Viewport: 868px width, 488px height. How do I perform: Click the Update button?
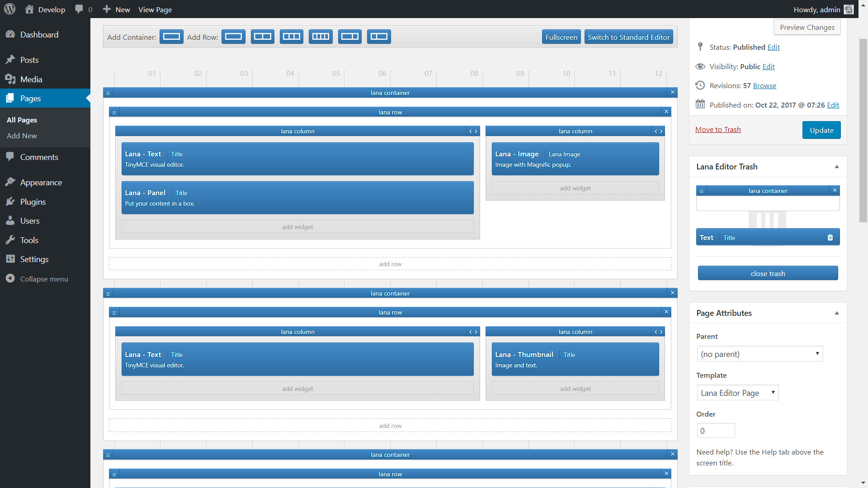(x=821, y=130)
